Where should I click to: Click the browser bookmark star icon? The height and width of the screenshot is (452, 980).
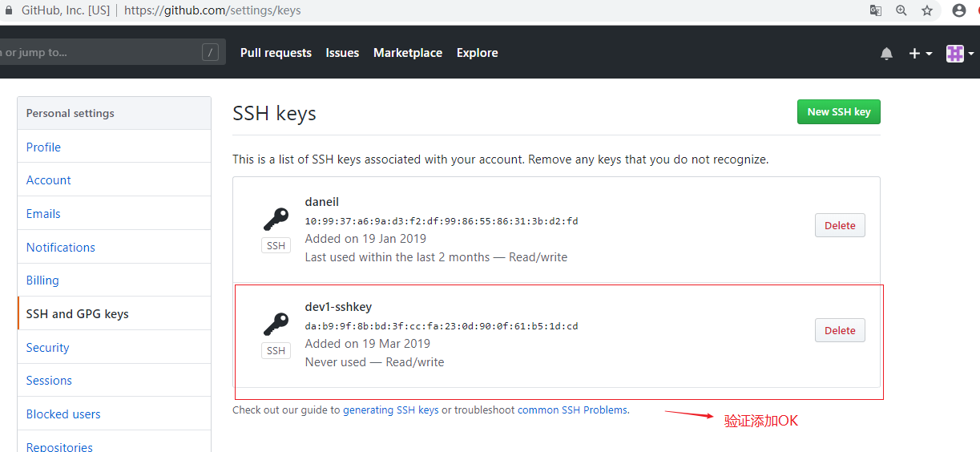tap(927, 10)
